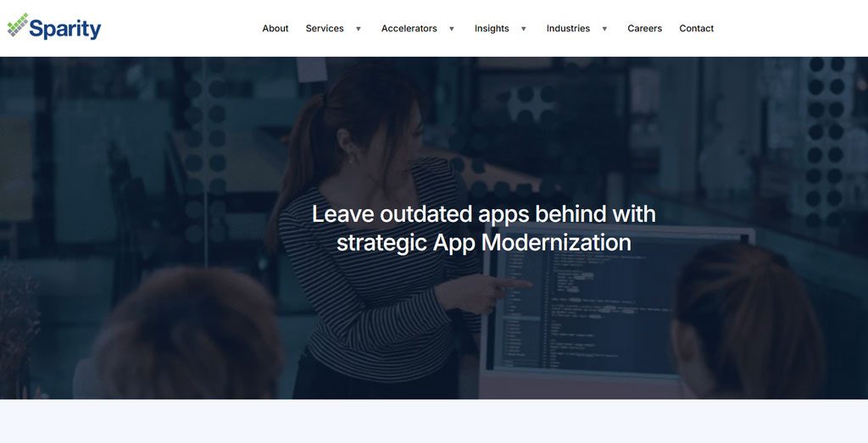Image resolution: width=868 pixels, height=443 pixels.
Task: Expand the Accelerators dropdown arrow
Action: coord(452,29)
